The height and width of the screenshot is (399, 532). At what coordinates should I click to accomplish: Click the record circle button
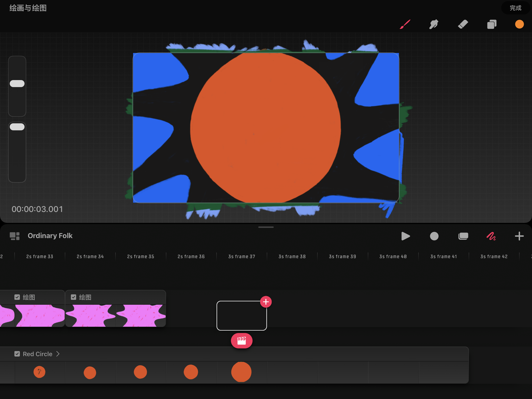point(434,236)
